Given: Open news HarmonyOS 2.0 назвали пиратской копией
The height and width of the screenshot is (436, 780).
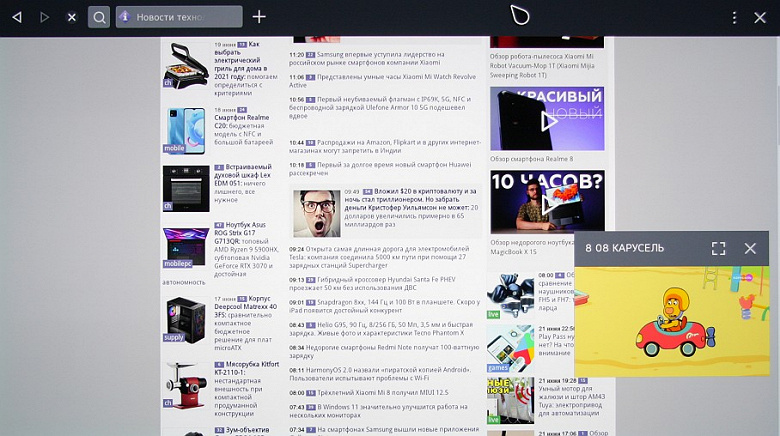Looking at the screenshot, I should (x=380, y=374).
